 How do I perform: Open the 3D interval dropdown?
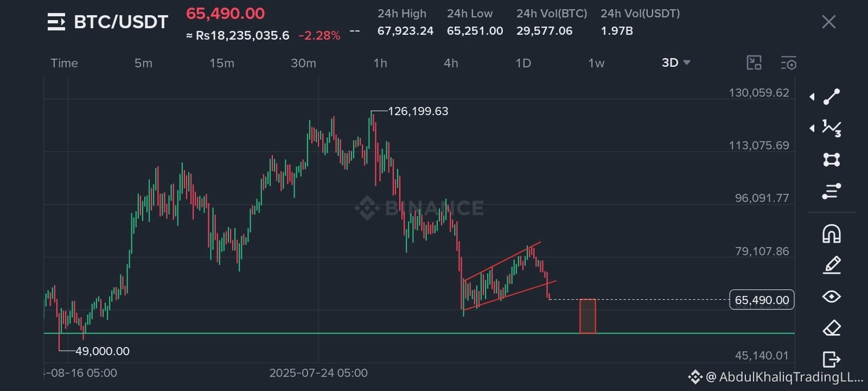(676, 63)
